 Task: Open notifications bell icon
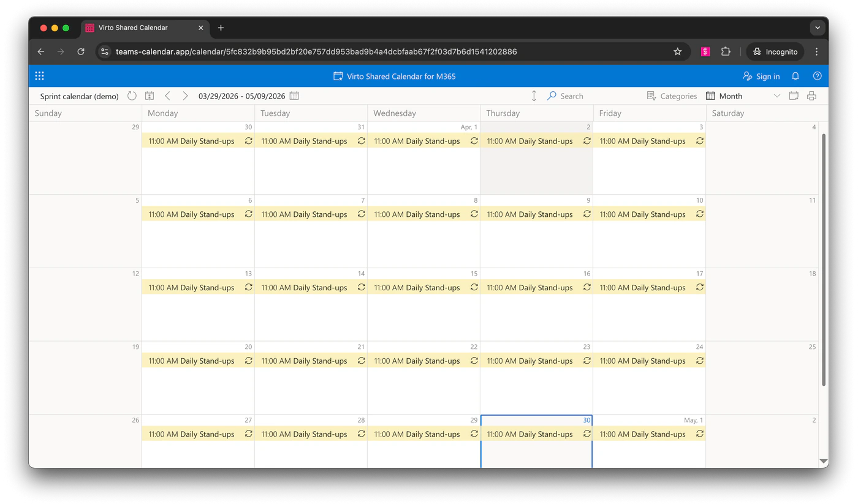coord(795,76)
